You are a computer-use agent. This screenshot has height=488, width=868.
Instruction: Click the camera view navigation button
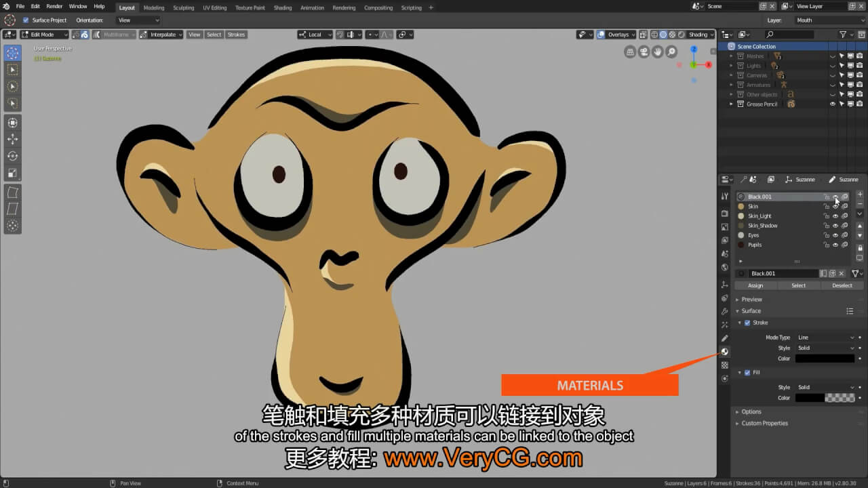click(x=644, y=52)
